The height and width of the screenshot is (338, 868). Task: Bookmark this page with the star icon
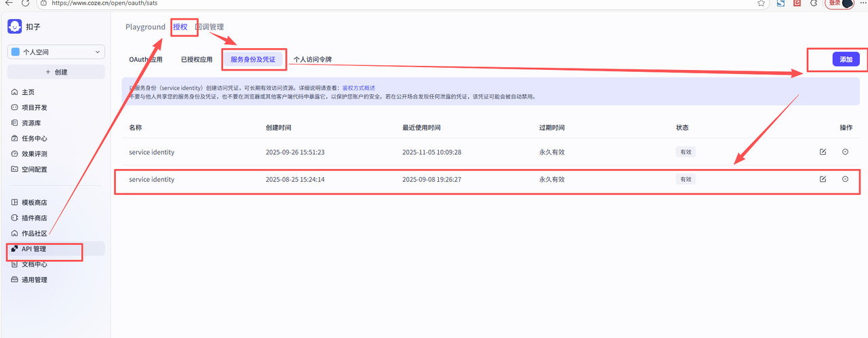[x=762, y=3]
